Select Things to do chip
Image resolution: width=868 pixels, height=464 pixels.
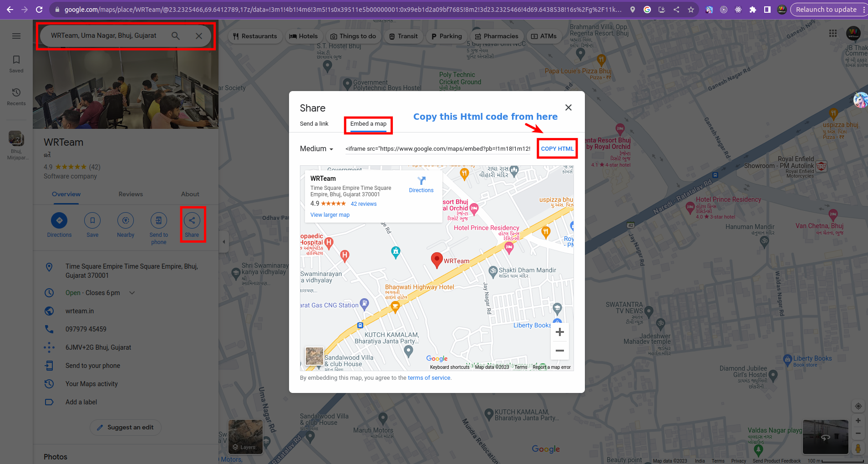353,36
